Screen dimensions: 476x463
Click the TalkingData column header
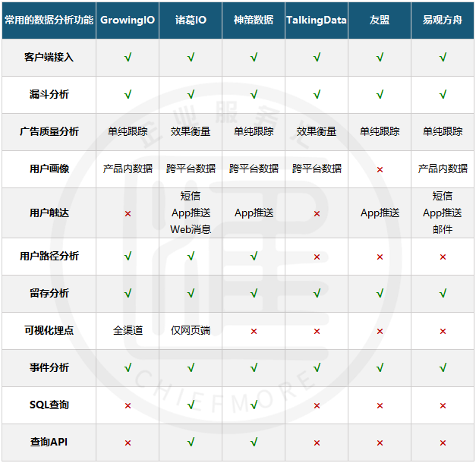317,20
